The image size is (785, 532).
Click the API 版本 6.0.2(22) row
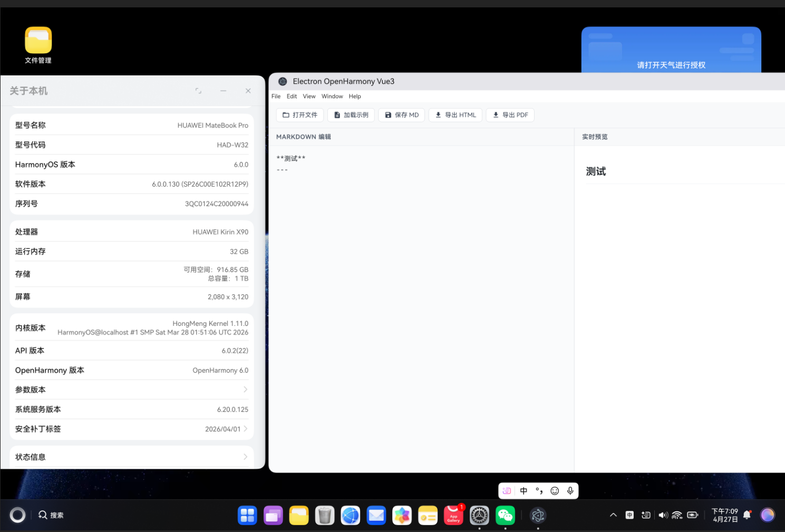pyautogui.click(x=131, y=351)
